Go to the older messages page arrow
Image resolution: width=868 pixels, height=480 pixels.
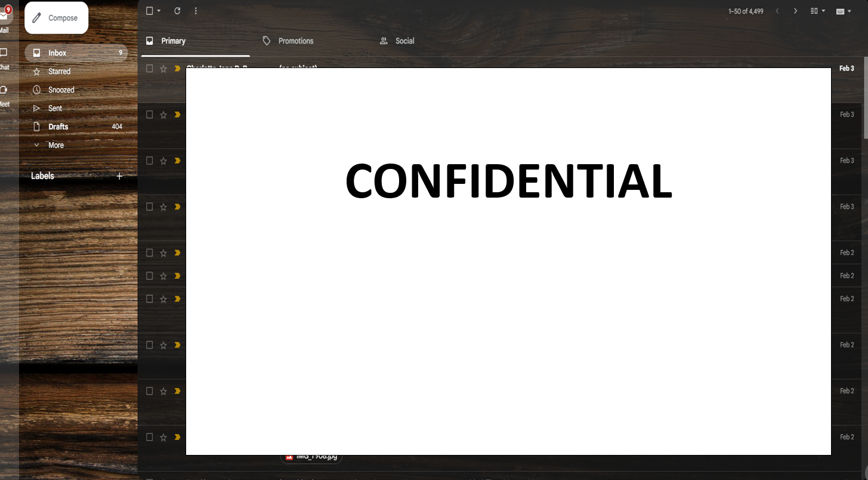click(x=795, y=11)
